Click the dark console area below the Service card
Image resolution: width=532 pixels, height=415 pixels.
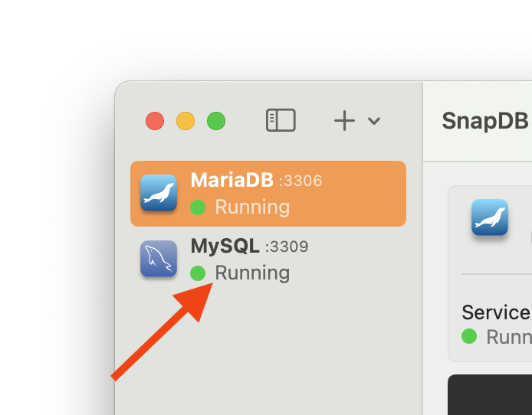pos(489,394)
